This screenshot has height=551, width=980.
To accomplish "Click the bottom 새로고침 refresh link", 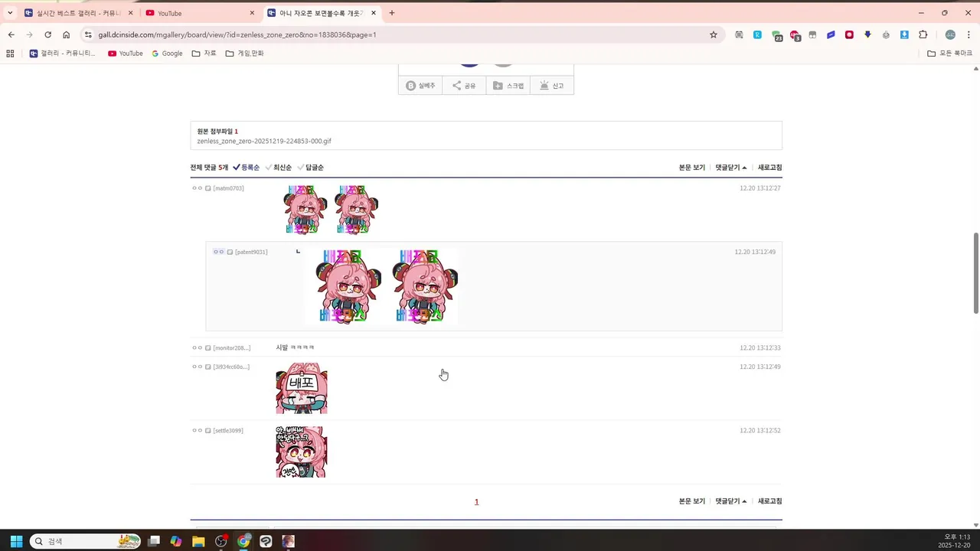I will click(x=770, y=501).
